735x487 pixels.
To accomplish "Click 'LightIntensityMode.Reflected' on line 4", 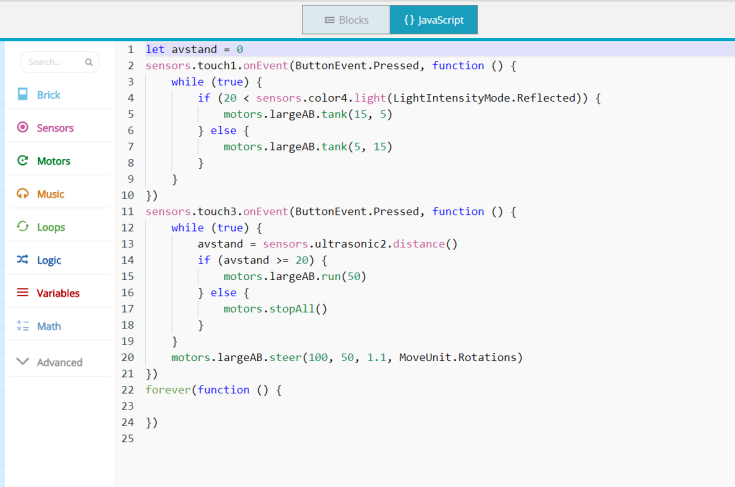I will [x=484, y=98].
